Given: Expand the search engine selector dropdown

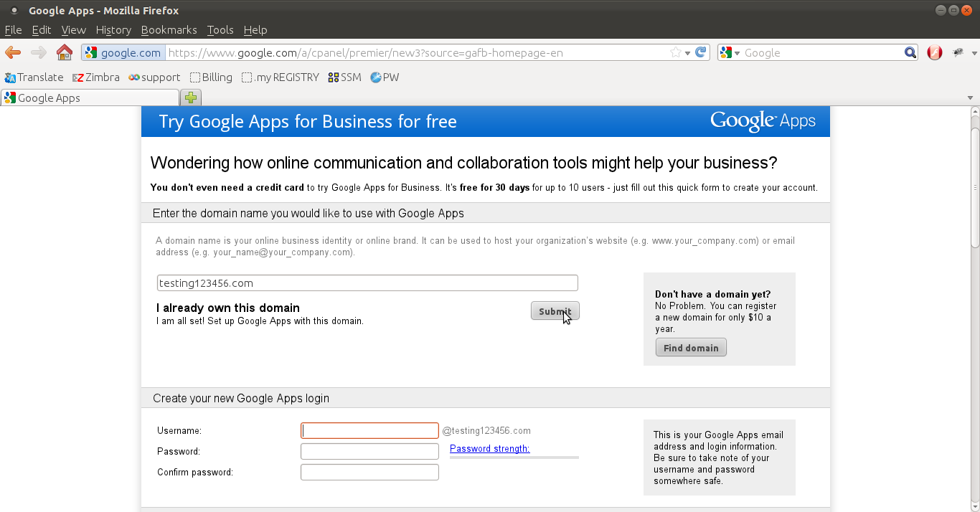Looking at the screenshot, I should click(737, 53).
